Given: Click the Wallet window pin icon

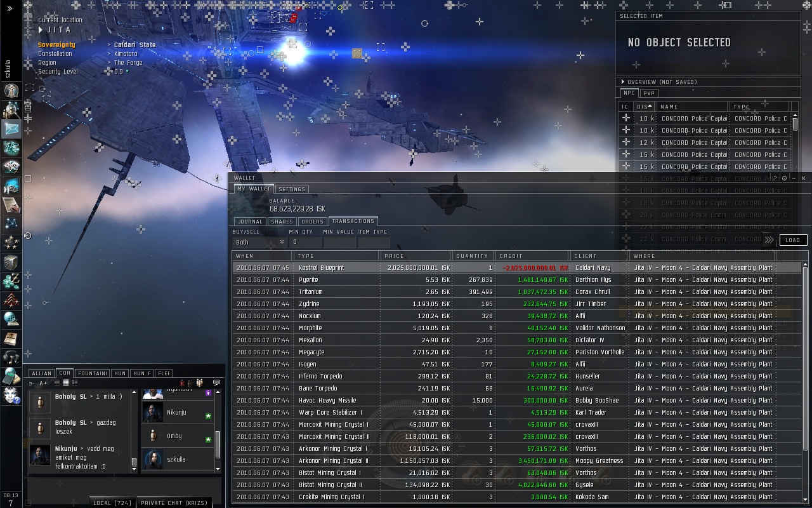Looking at the screenshot, I should click(x=785, y=178).
